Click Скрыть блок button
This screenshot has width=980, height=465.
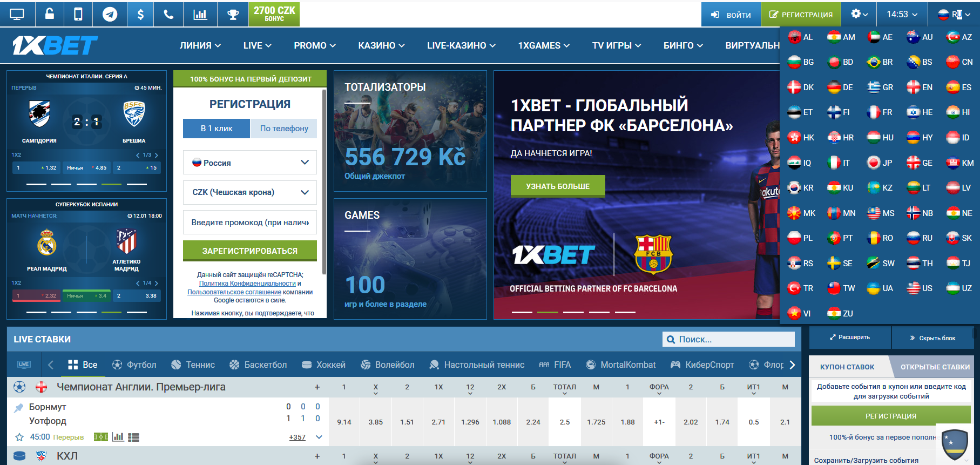pyautogui.click(x=932, y=338)
